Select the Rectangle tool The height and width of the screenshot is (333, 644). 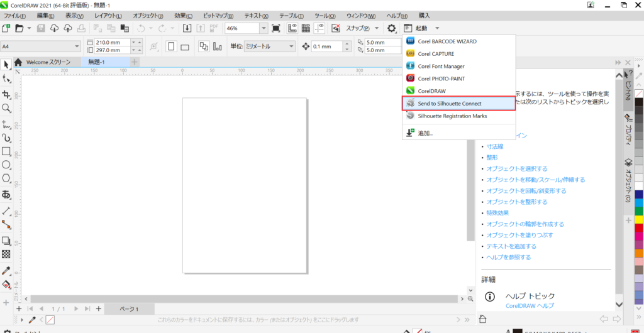coord(6,151)
